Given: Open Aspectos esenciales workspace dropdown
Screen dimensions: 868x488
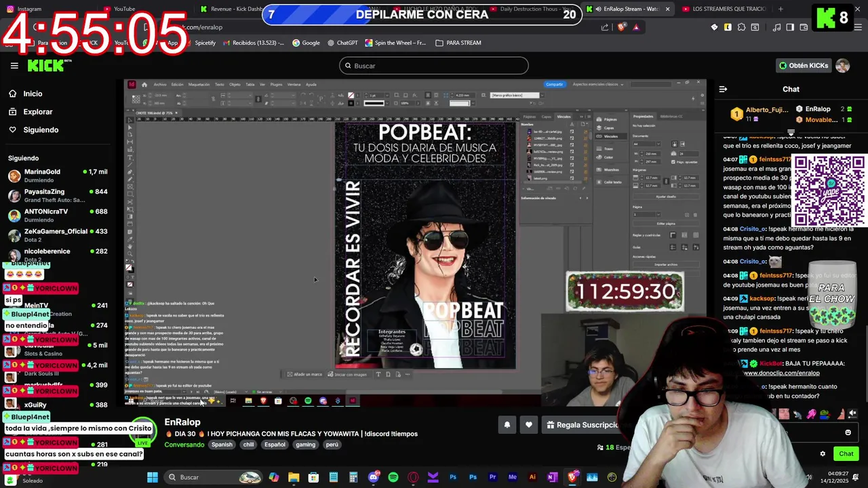Looking at the screenshot, I should (x=597, y=84).
